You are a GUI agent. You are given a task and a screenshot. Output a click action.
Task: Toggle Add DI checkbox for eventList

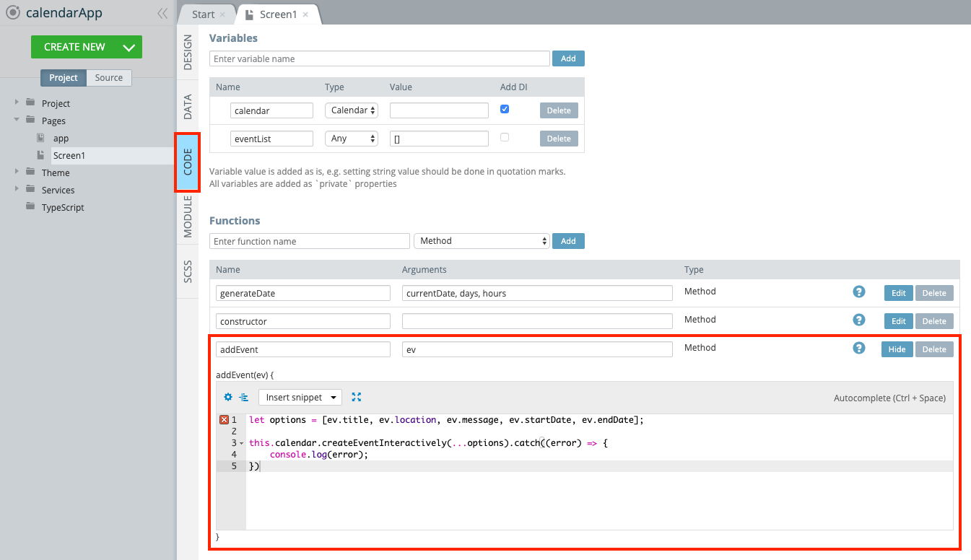point(505,137)
